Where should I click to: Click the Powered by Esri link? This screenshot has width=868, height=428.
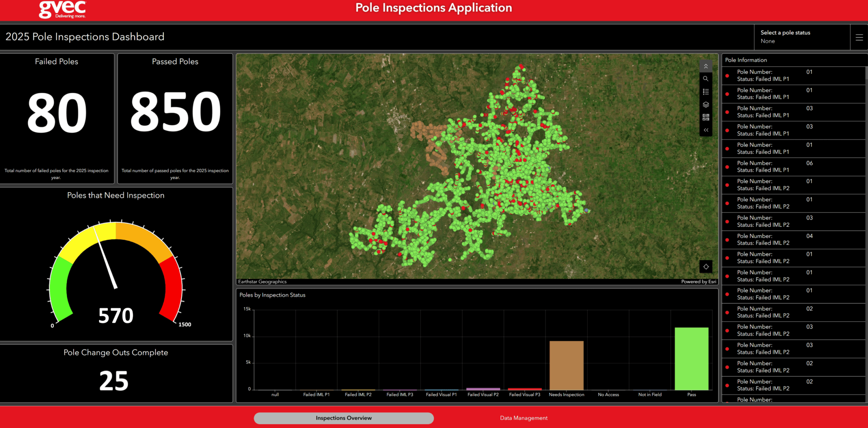click(698, 282)
